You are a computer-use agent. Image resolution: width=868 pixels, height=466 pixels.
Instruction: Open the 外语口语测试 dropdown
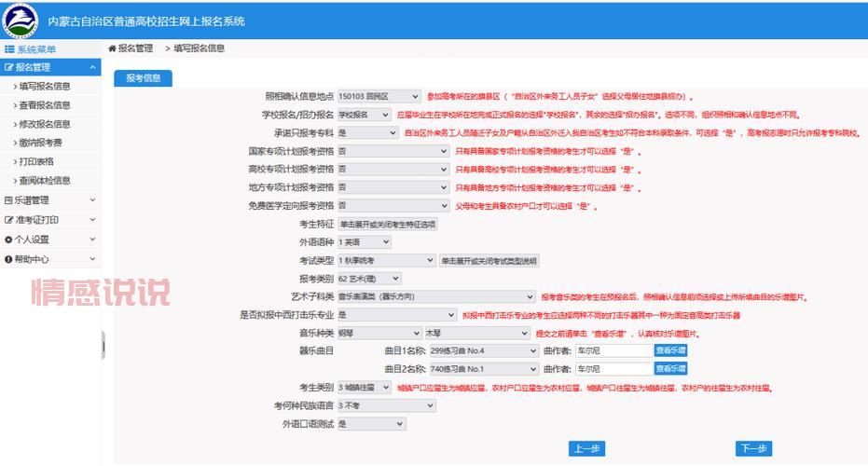point(371,424)
